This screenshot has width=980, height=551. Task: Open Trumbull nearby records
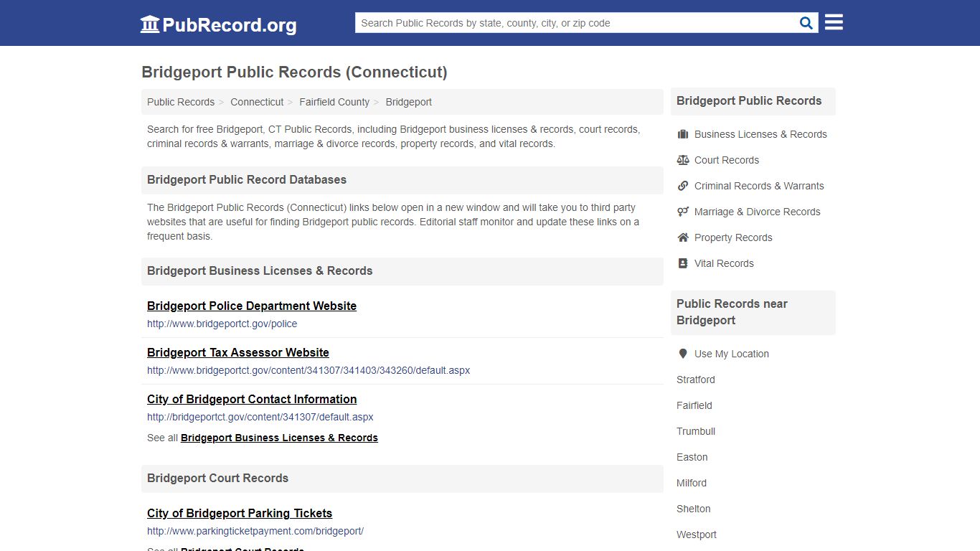[696, 431]
